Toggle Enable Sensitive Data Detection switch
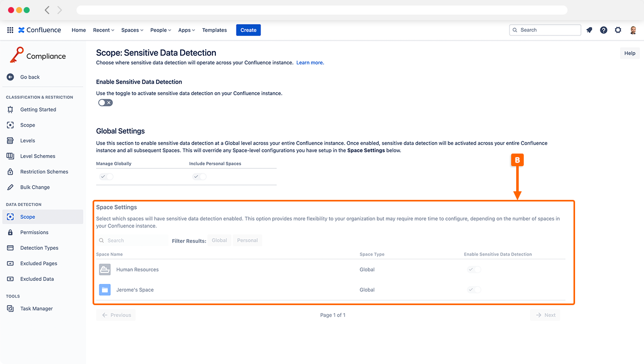 point(105,103)
